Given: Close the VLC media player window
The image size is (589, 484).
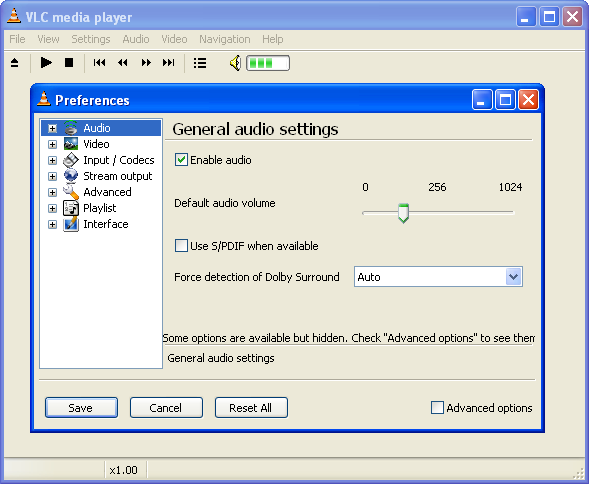Looking at the screenshot, I should click(x=572, y=17).
